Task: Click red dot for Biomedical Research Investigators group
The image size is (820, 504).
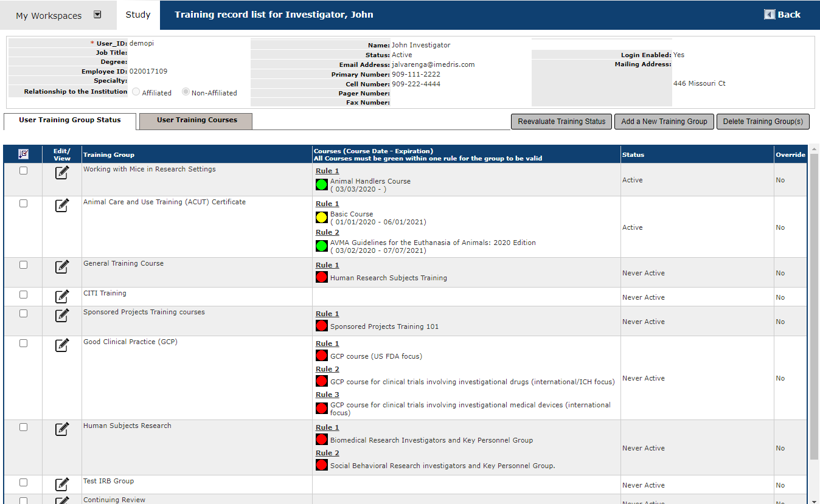Action: tap(322, 440)
